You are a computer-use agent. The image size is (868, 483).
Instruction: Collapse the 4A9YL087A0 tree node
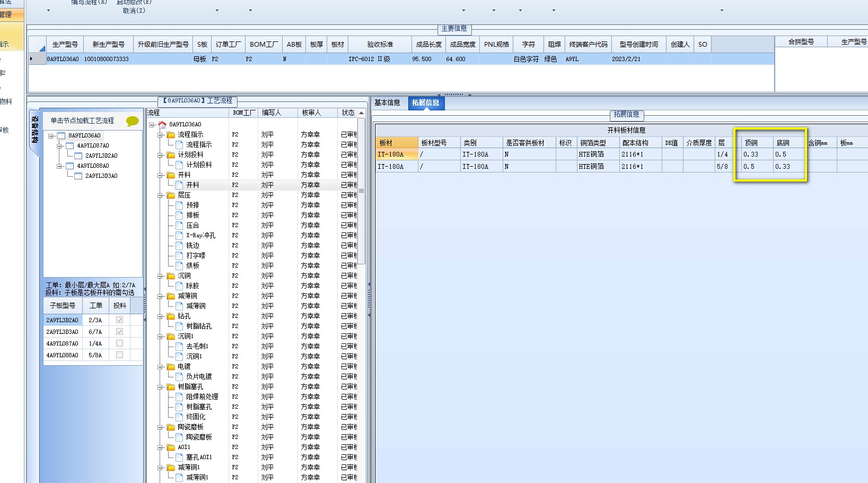pyautogui.click(x=59, y=145)
